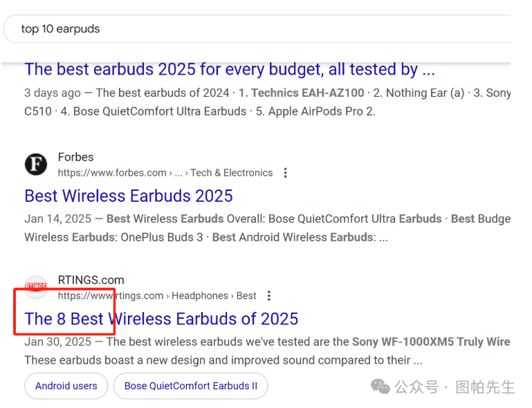Click the Forbes favicon logo

pyautogui.click(x=36, y=165)
